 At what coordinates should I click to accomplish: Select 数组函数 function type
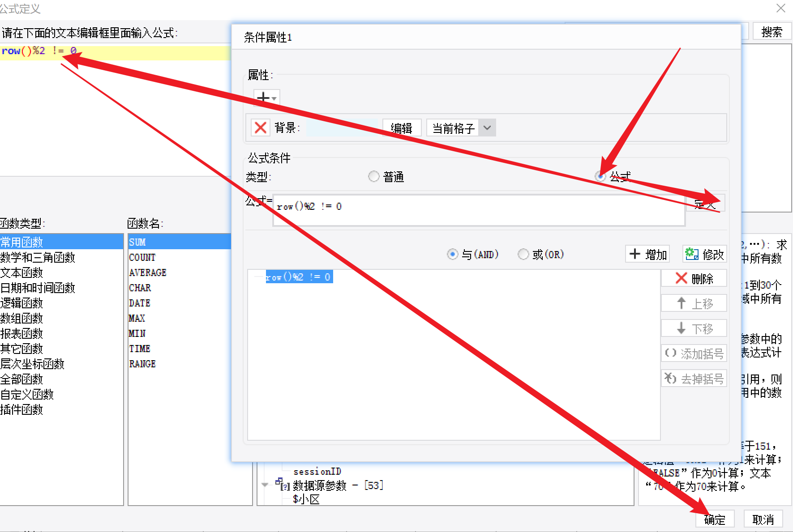tap(61, 318)
